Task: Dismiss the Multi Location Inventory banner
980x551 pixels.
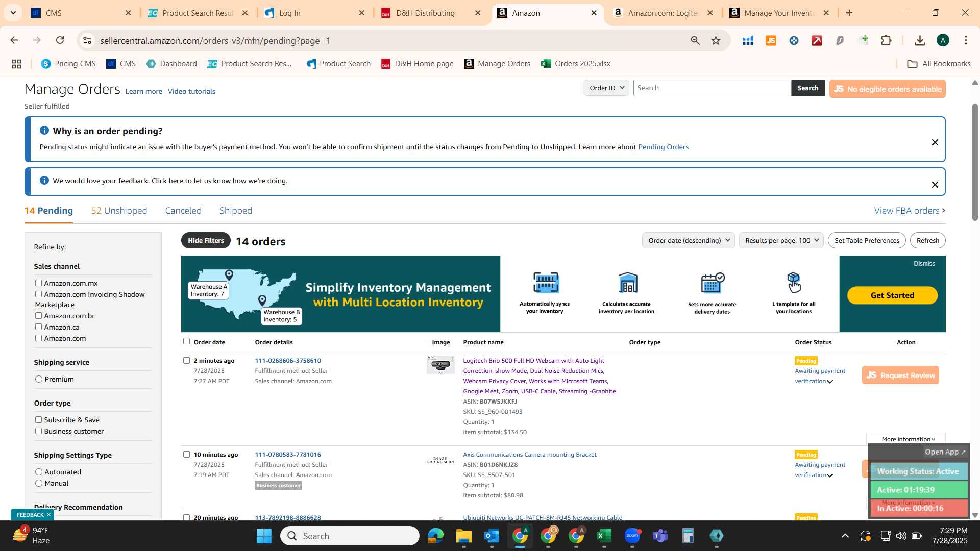Action: pyautogui.click(x=924, y=264)
